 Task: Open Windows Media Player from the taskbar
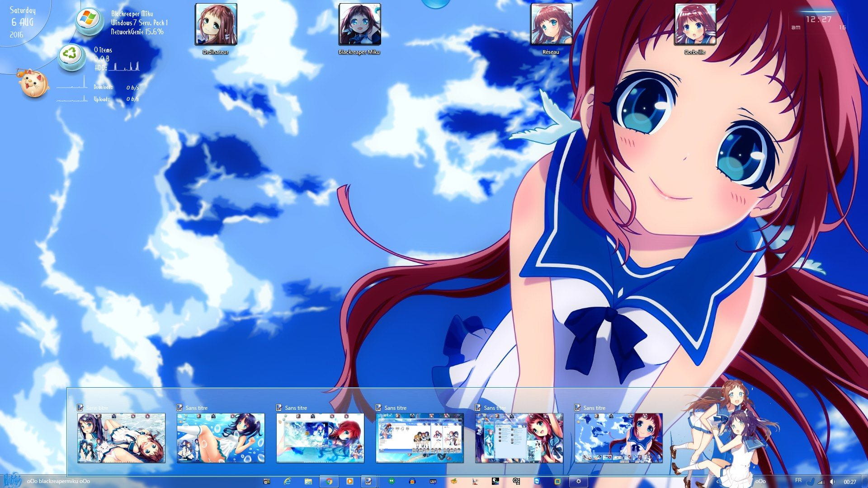coord(350,482)
